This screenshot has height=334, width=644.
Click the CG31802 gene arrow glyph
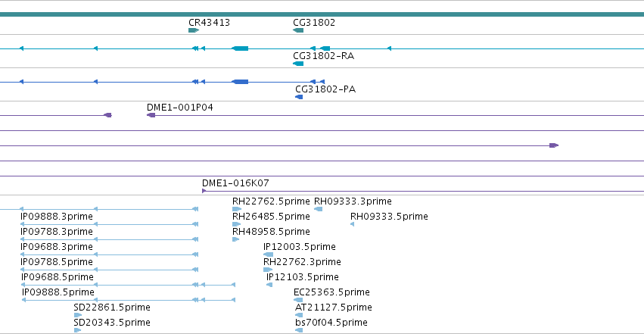click(298, 30)
